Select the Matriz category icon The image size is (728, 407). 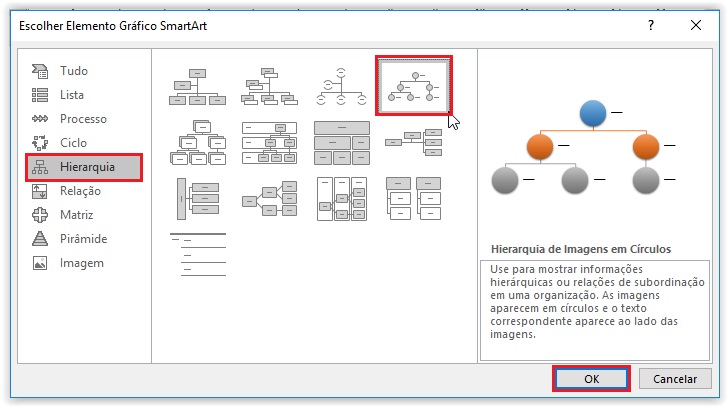[x=40, y=215]
